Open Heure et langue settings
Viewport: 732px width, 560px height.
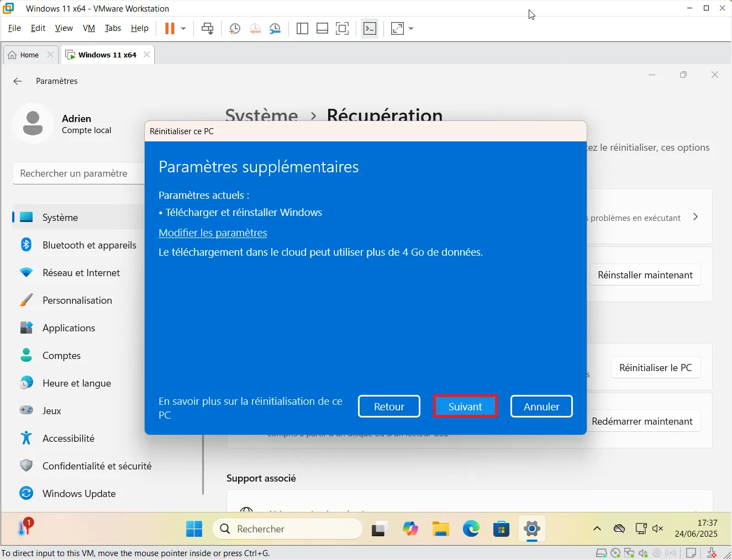[78, 383]
